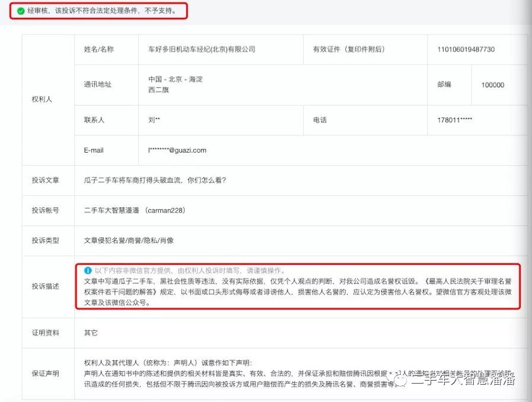
Task: Select company name '车好多旧机动车经纪(北京)有限公司'
Action: [202, 49]
